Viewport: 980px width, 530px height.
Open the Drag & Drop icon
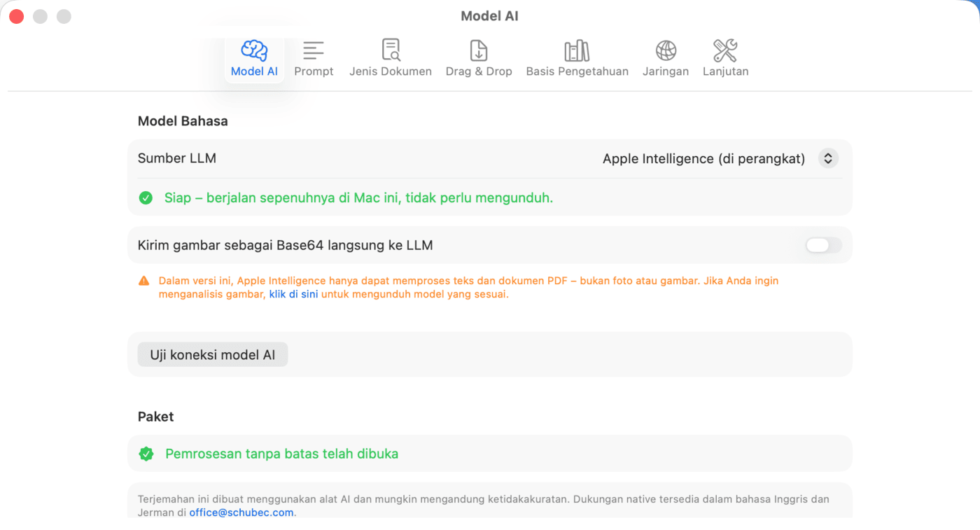point(479,50)
